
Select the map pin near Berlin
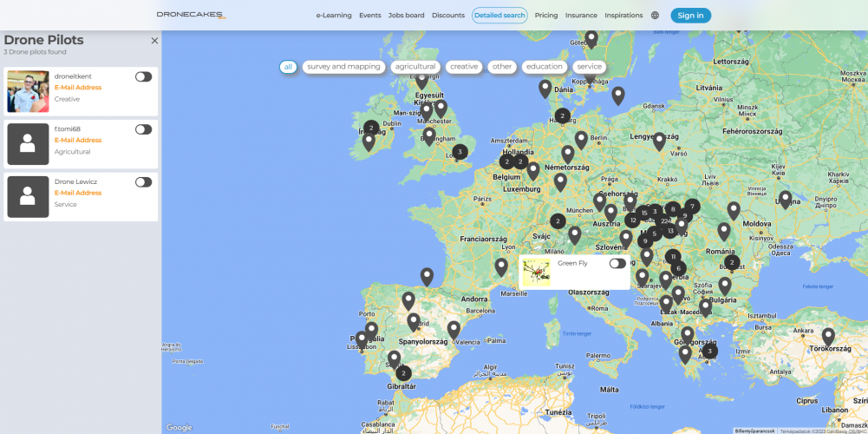point(581,141)
